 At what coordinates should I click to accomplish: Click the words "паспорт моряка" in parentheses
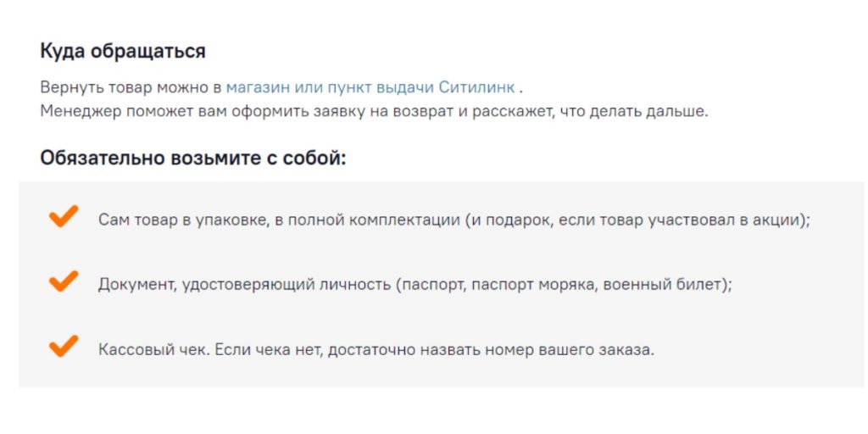click(x=535, y=285)
